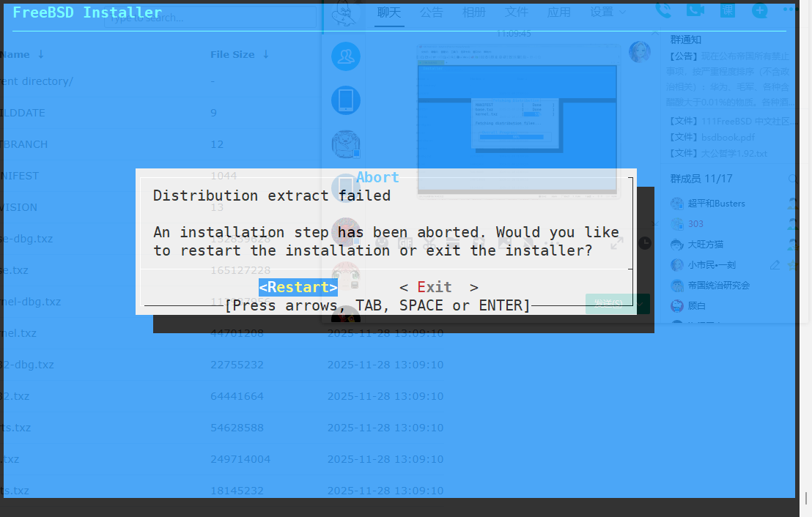Click the 发送(S) send button in chat
812x517 pixels.
(608, 303)
